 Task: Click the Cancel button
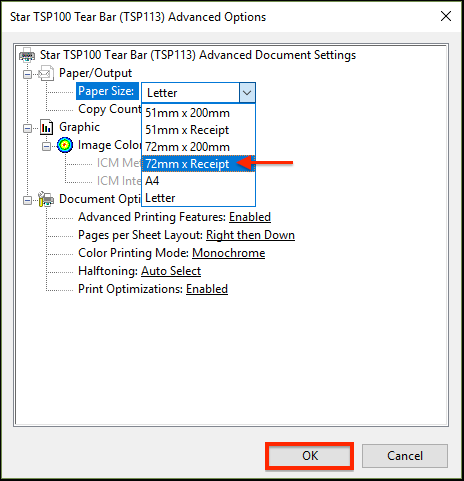point(405,456)
